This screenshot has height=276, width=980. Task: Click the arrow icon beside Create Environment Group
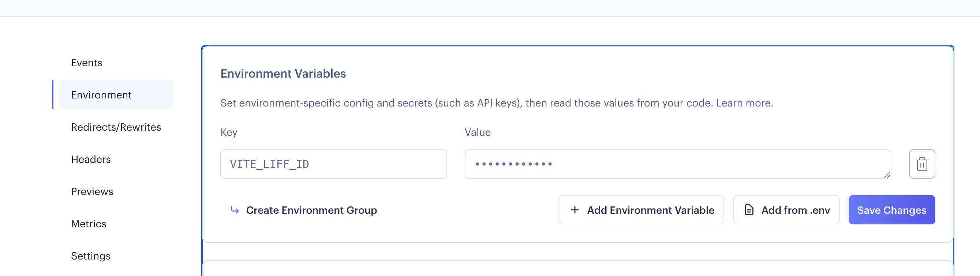pyautogui.click(x=235, y=210)
